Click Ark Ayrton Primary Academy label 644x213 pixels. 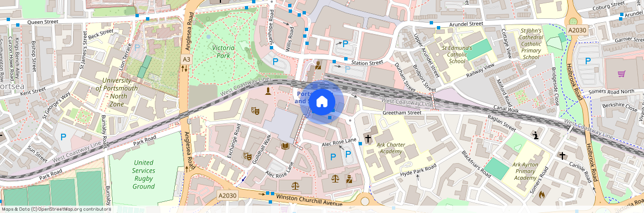pos(525,171)
